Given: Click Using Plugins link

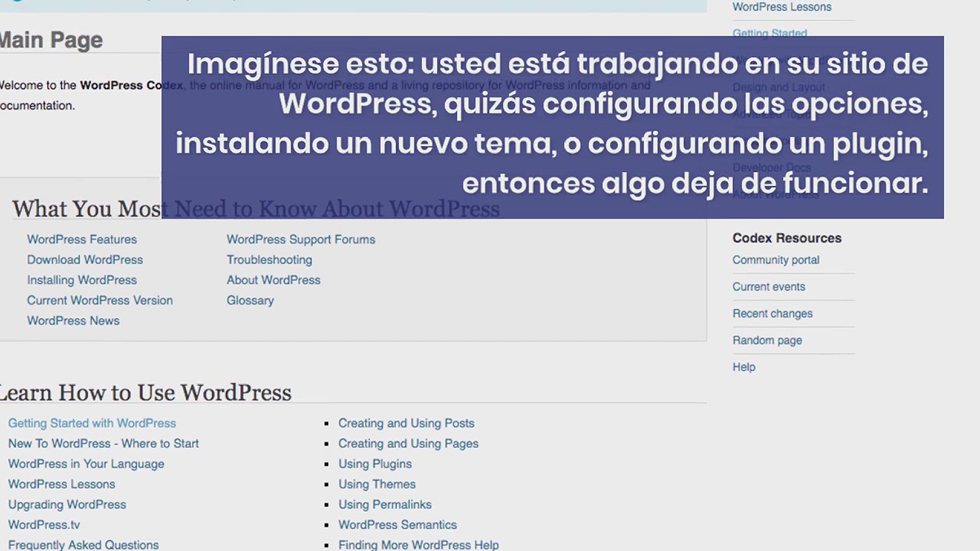Looking at the screenshot, I should pyautogui.click(x=375, y=464).
